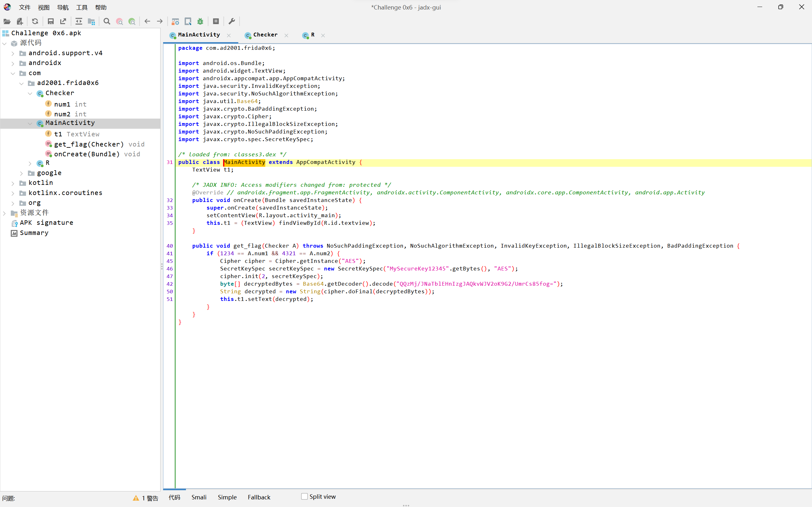Open the 工具 menu
The height and width of the screenshot is (507, 812).
click(82, 7)
